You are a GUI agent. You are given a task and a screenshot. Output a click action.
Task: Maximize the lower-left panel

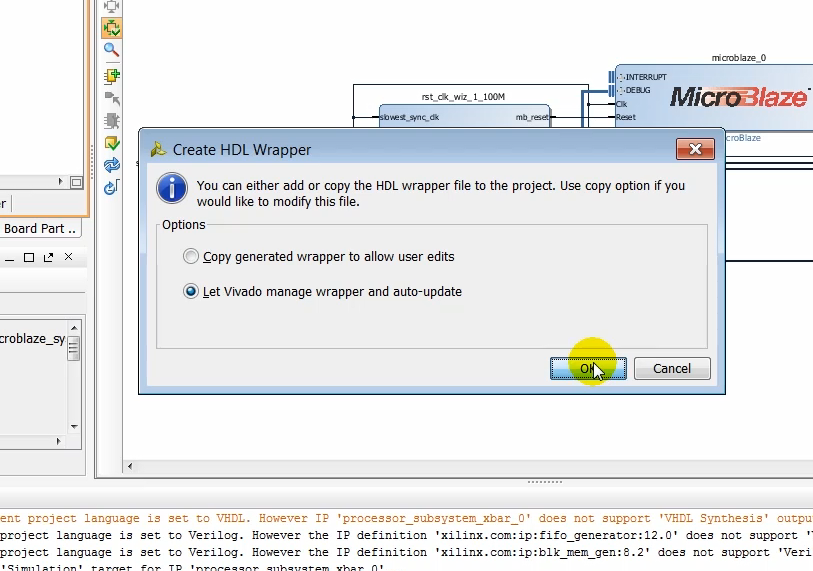(29, 257)
